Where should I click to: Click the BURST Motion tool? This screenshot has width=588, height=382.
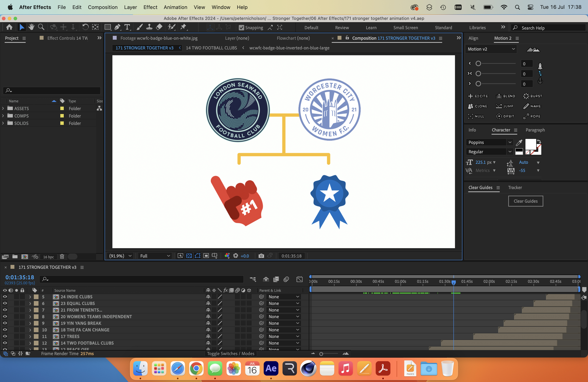[533, 96]
